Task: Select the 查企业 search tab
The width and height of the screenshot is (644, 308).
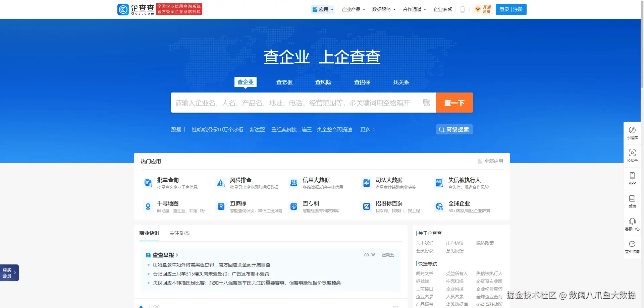Action: 246,82
